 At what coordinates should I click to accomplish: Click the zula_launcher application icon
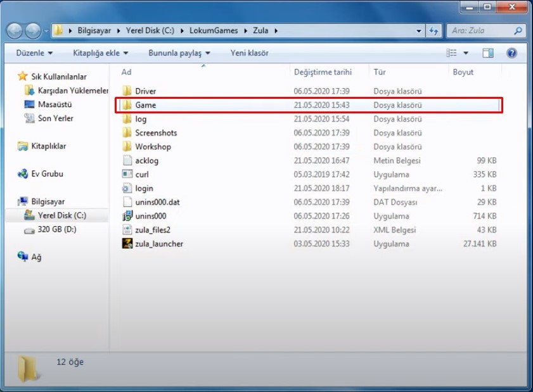(127, 243)
